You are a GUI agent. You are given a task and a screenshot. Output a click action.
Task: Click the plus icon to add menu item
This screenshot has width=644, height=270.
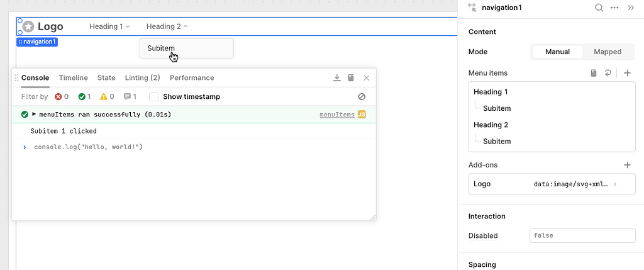[x=627, y=73]
